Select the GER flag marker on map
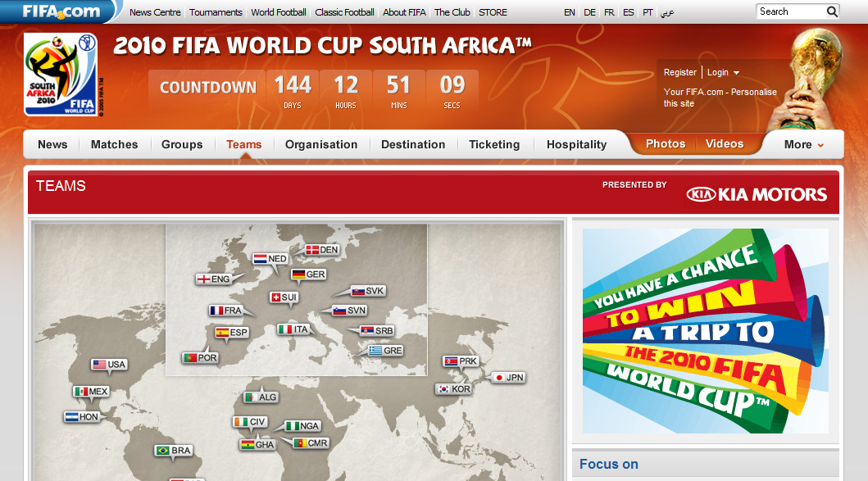Viewport: 868px width, 481px height. tap(309, 274)
